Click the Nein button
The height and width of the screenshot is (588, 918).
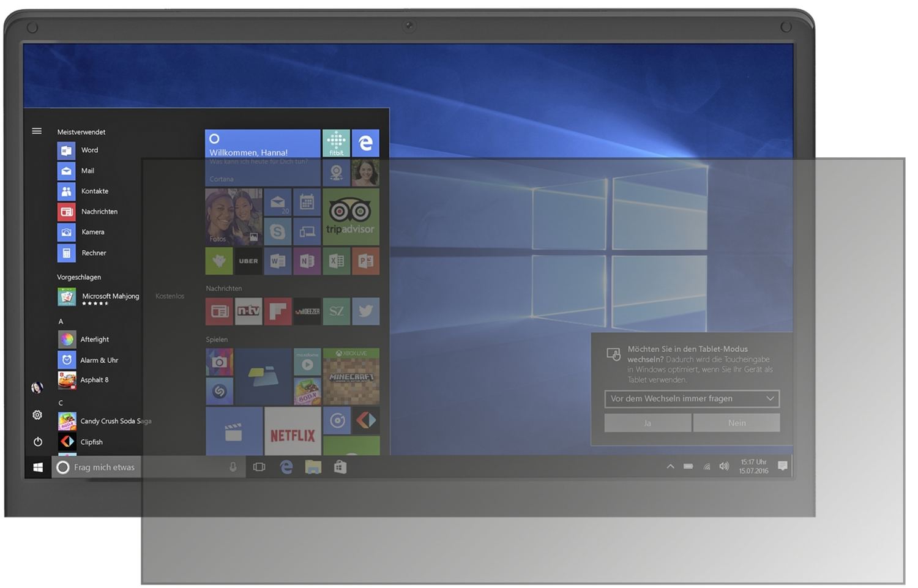point(737,423)
